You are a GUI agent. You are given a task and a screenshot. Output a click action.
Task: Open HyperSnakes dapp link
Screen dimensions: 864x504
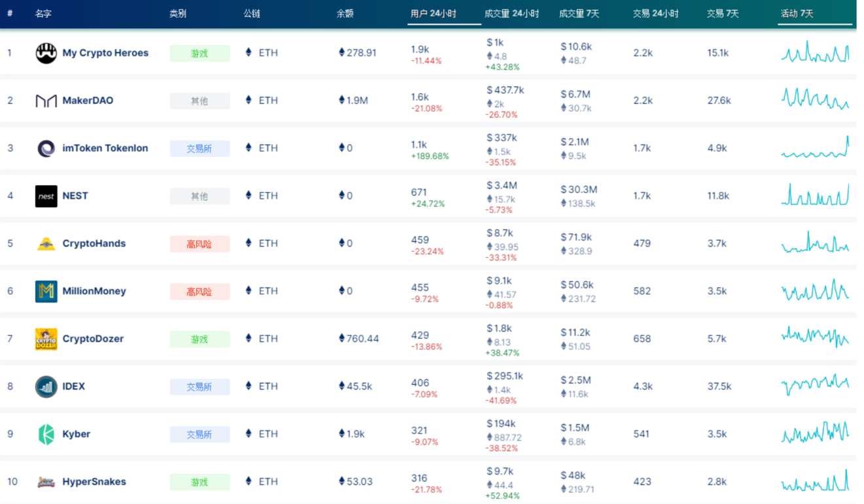tap(94, 482)
